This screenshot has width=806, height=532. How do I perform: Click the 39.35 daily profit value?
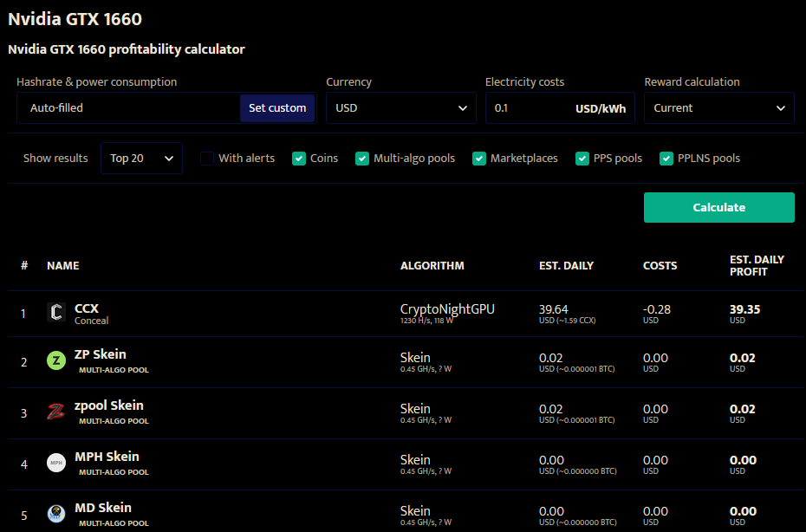point(744,309)
